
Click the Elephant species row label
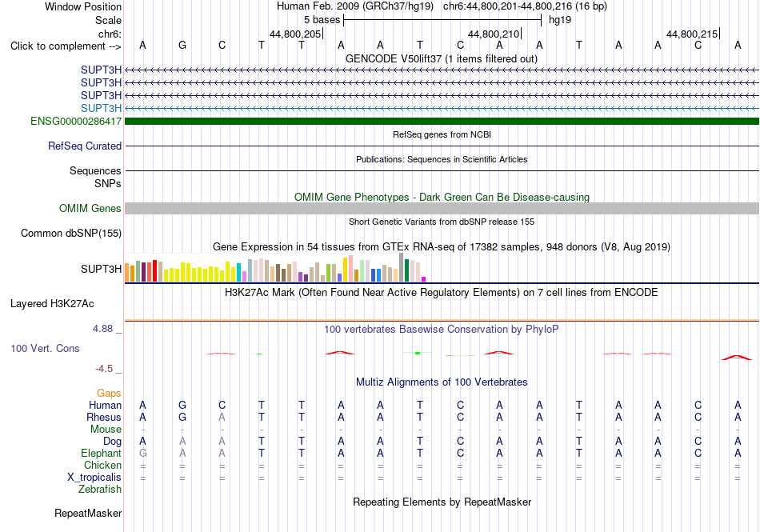coord(101,453)
